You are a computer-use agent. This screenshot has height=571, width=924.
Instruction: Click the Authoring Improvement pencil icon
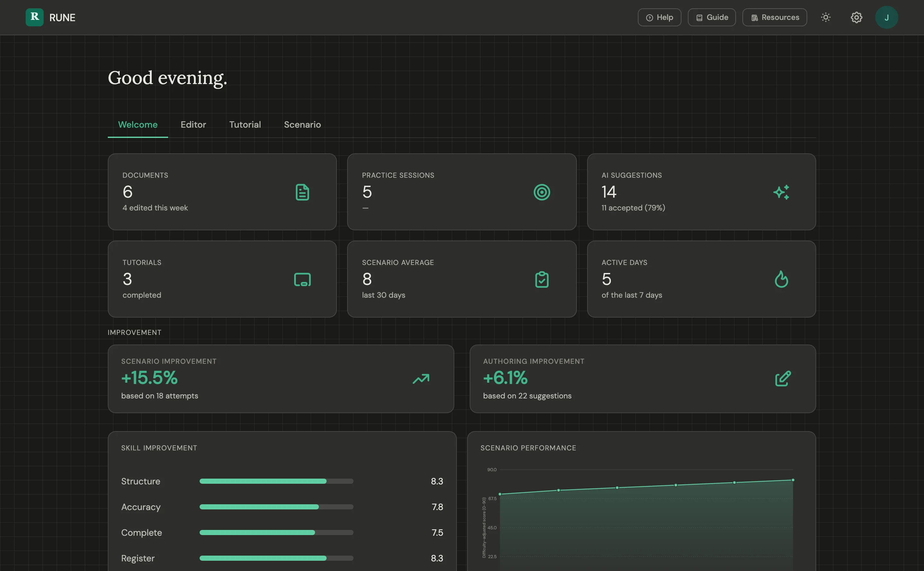pos(783,379)
